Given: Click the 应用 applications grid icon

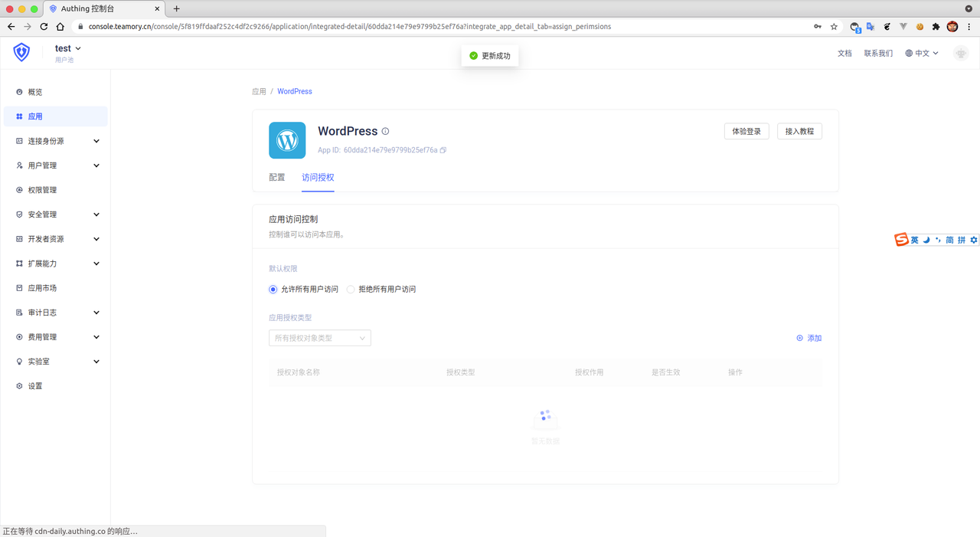Looking at the screenshot, I should click(19, 116).
